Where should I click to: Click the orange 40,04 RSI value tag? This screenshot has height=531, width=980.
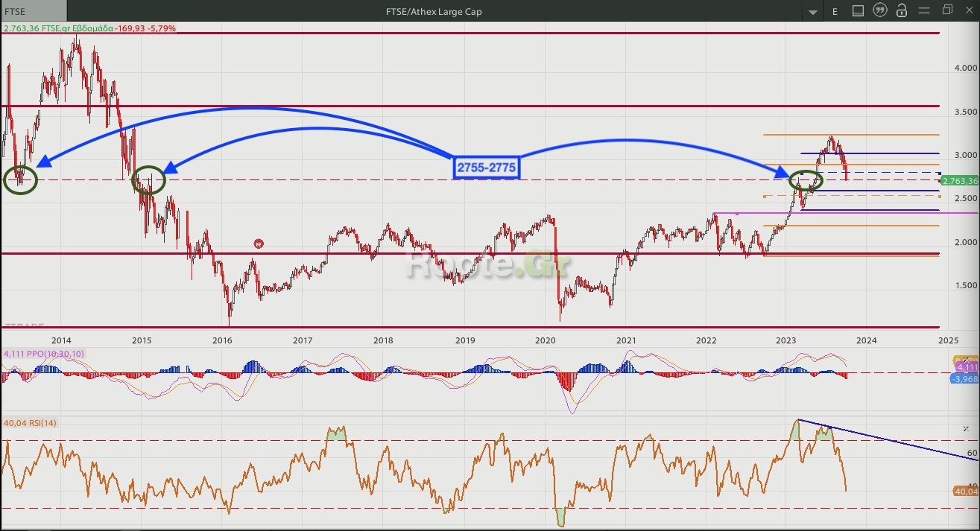(x=965, y=492)
